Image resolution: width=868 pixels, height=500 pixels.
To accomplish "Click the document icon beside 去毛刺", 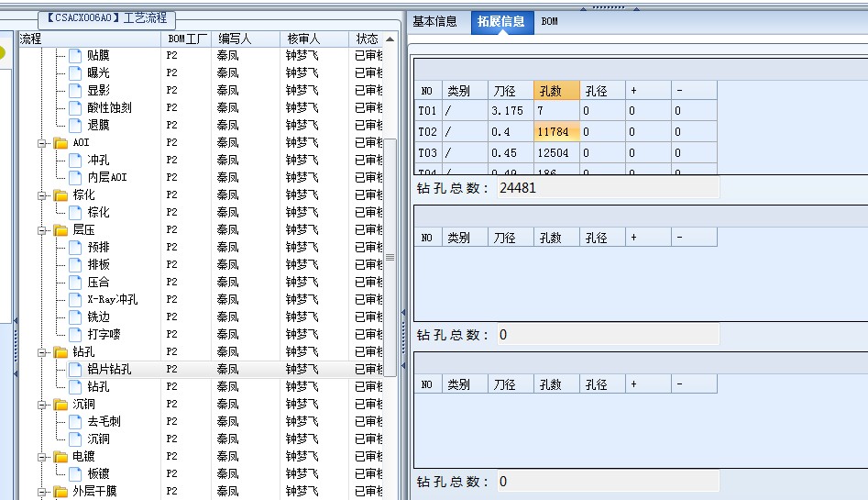I will coord(75,422).
